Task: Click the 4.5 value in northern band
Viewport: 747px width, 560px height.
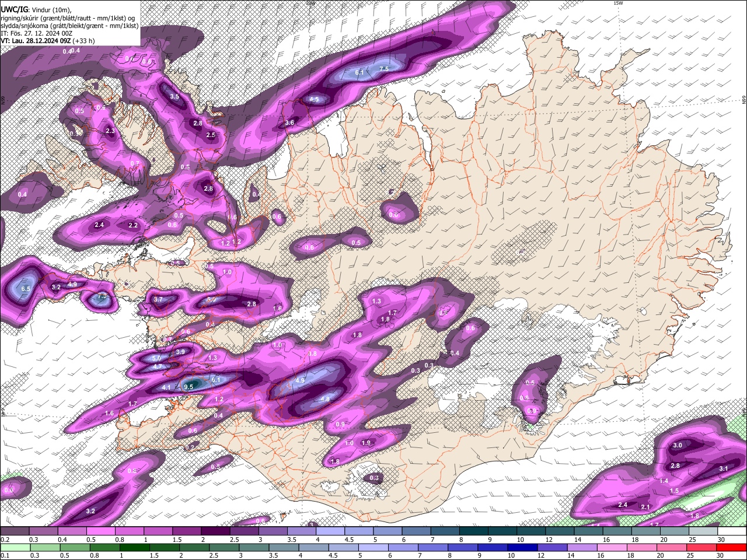Action: [x=315, y=99]
